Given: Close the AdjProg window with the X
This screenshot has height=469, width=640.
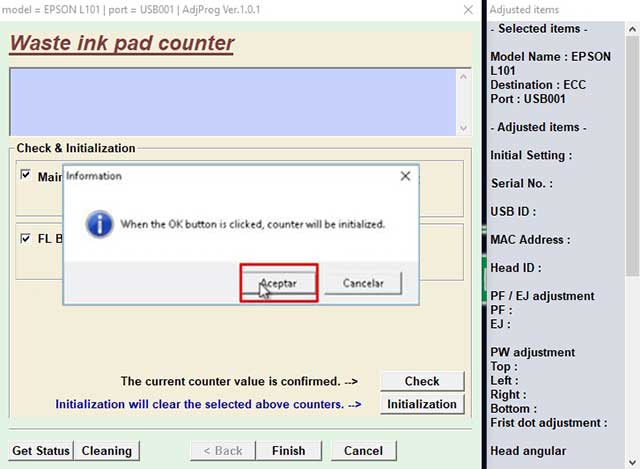Looking at the screenshot, I should (468, 10).
